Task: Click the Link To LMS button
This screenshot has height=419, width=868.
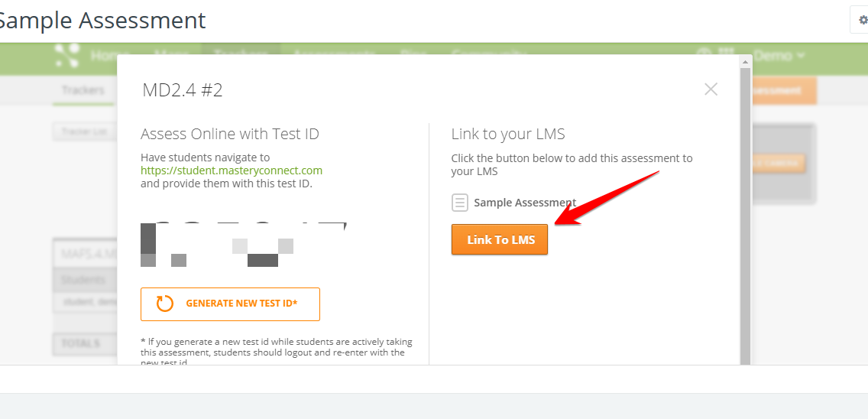Action: (500, 239)
